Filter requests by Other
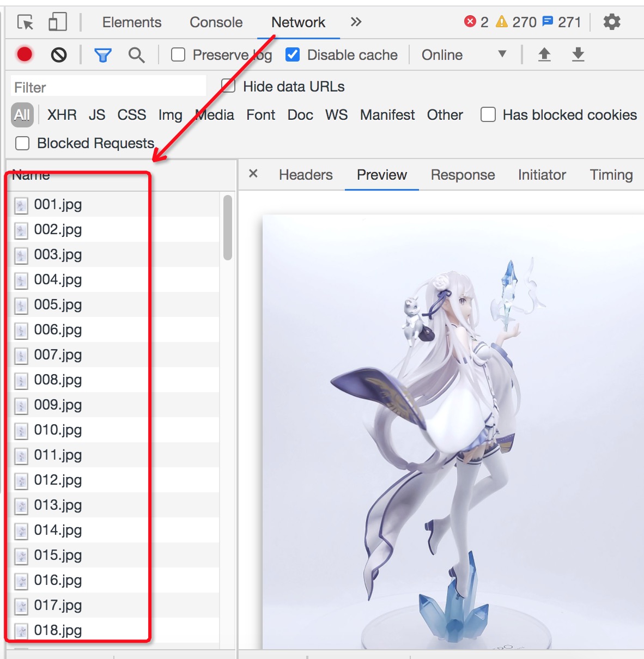 point(445,115)
